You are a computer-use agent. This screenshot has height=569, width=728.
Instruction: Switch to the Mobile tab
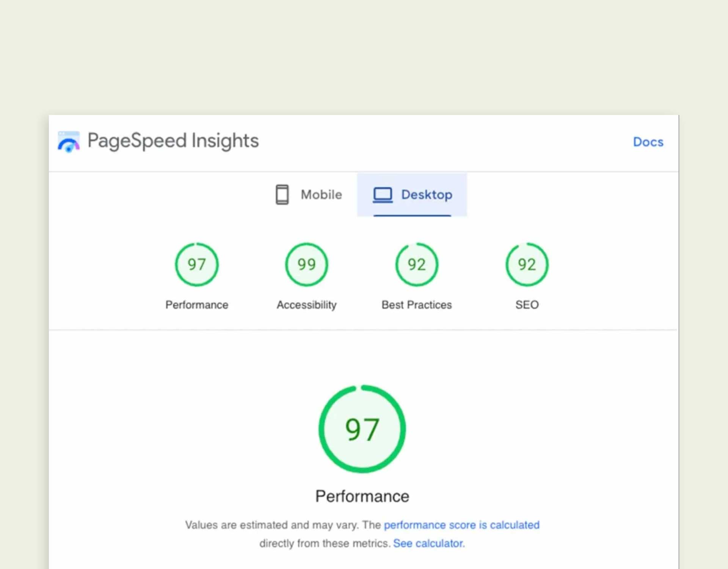pyautogui.click(x=309, y=195)
